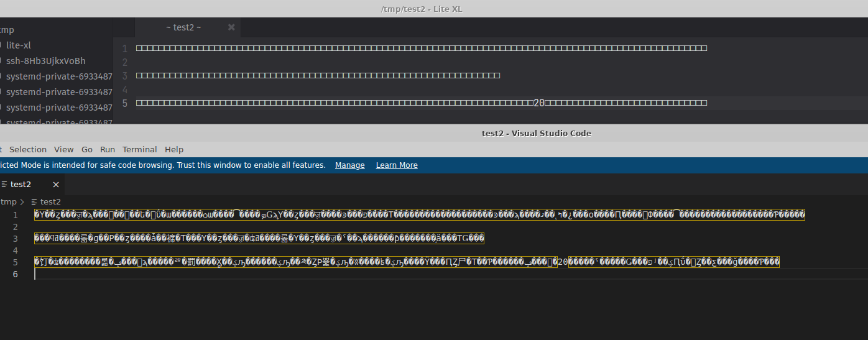Select first systemd-private-6933487 entry in Lite XL
The height and width of the screenshot is (340, 868).
[59, 76]
